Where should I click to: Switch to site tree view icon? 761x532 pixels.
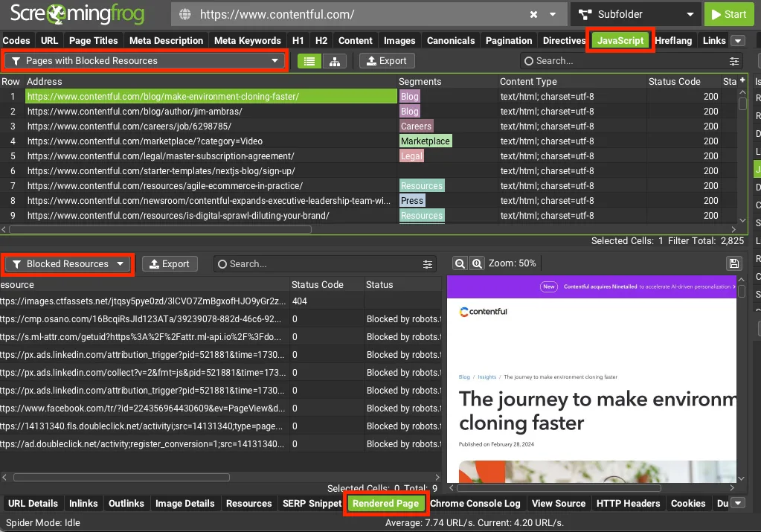[x=335, y=61]
